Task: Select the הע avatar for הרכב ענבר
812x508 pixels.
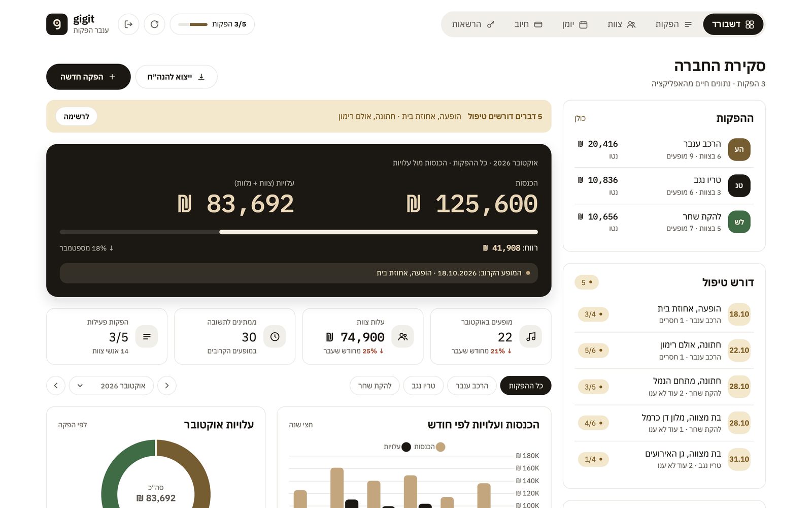Action: click(x=739, y=149)
